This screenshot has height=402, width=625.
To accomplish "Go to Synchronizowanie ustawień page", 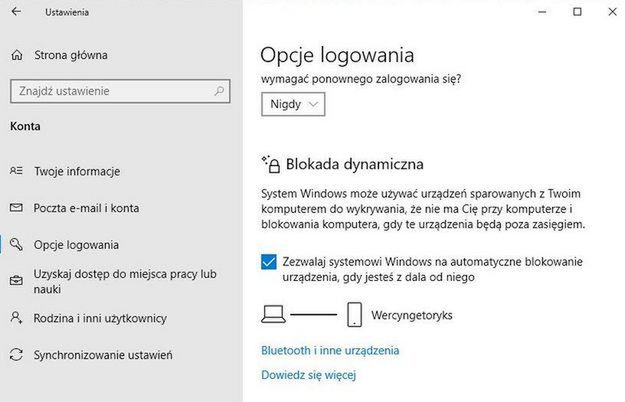I will (103, 355).
